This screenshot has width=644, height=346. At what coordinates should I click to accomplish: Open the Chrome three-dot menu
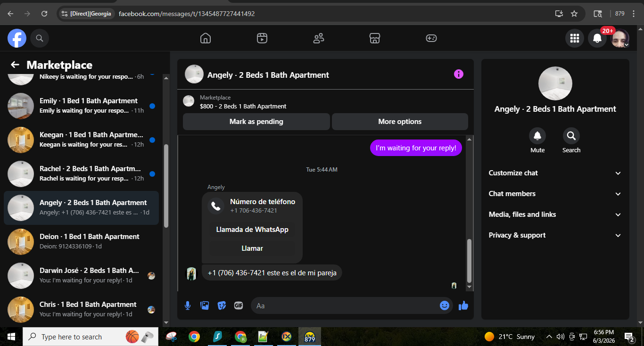click(634, 14)
